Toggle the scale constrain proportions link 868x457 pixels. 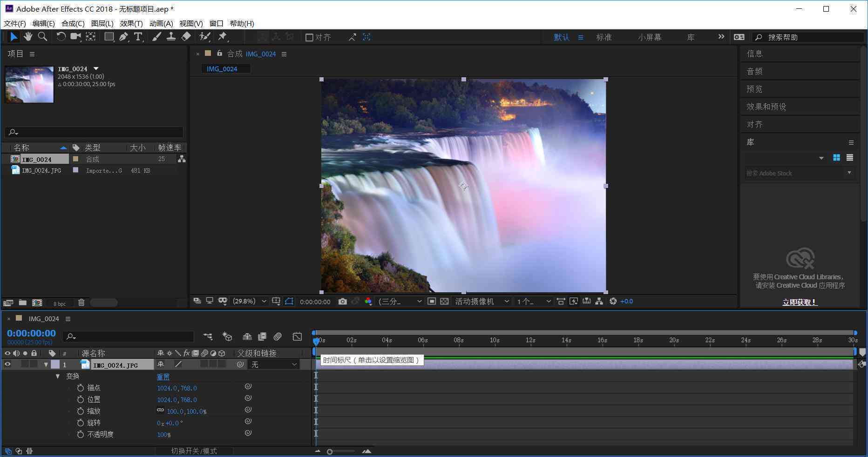160,410
